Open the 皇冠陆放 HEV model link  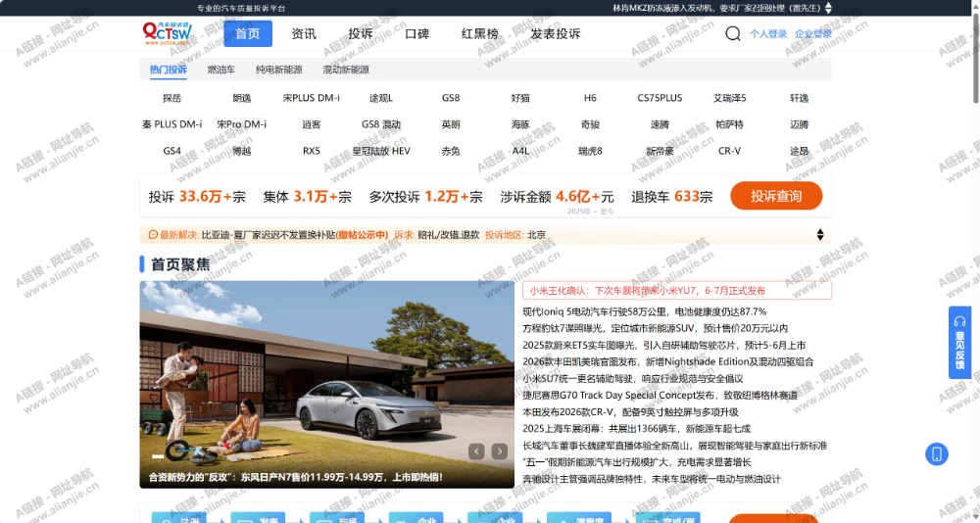click(x=381, y=151)
